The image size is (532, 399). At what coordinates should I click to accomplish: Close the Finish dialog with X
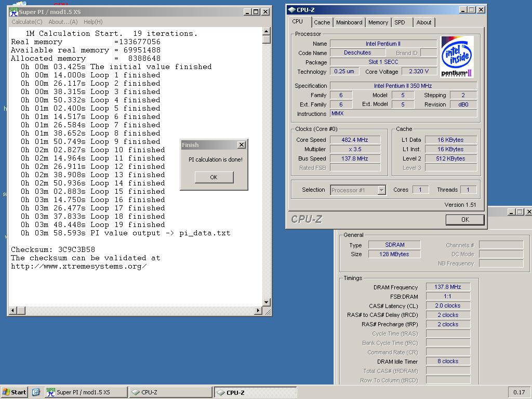click(241, 145)
